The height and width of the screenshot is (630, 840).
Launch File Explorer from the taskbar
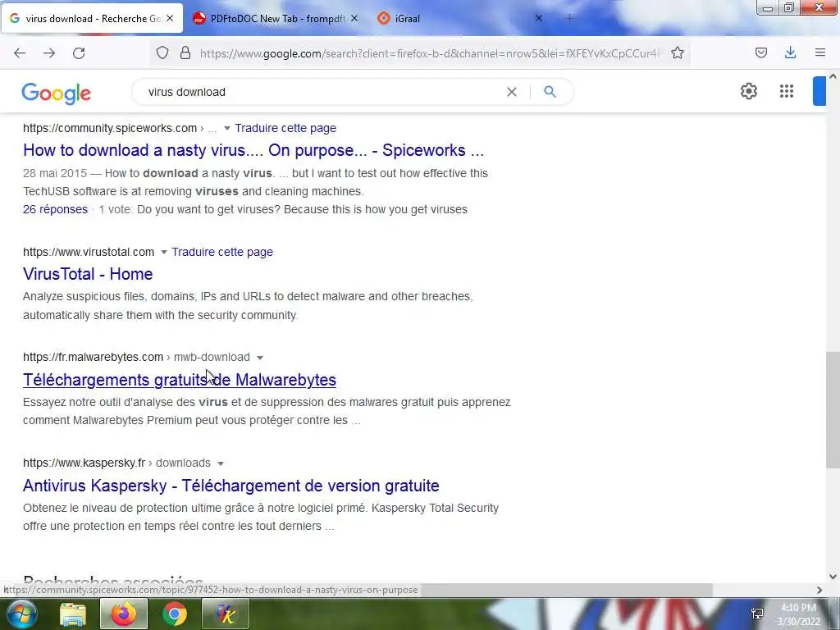72,614
